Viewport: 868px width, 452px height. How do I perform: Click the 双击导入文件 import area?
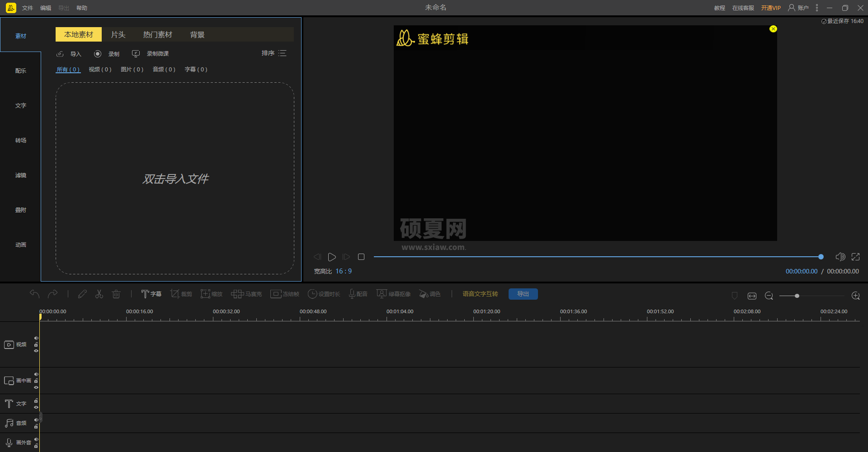pos(175,179)
